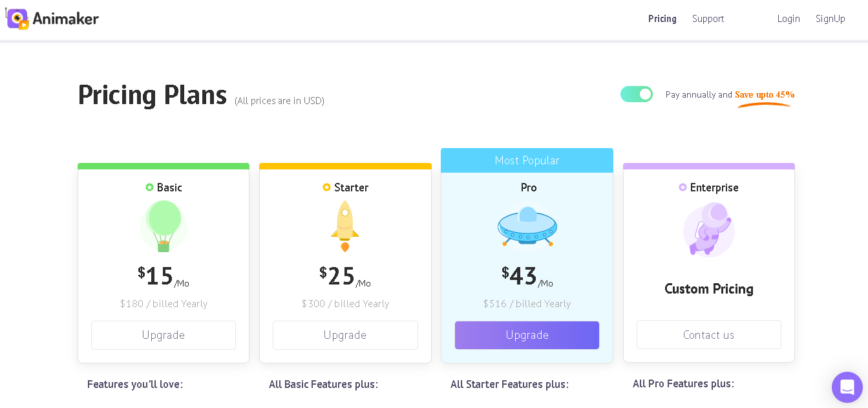868x408 pixels.
Task: Click the bullseye icon beside Enterprise
Action: (683, 188)
